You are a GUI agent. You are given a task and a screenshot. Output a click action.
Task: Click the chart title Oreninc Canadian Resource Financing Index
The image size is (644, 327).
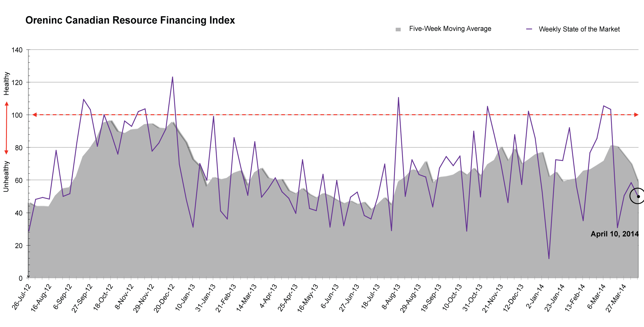(x=130, y=20)
